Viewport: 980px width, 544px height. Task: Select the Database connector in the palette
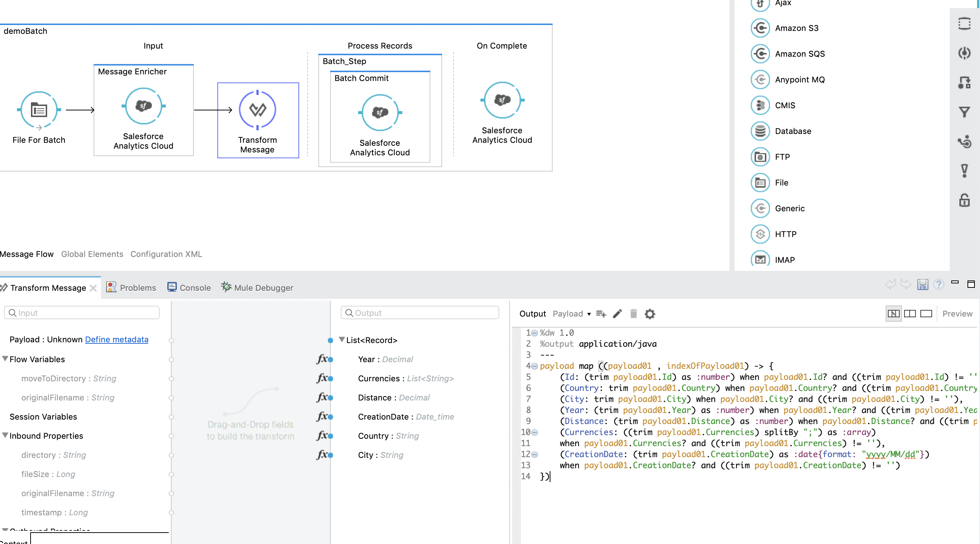(x=792, y=131)
